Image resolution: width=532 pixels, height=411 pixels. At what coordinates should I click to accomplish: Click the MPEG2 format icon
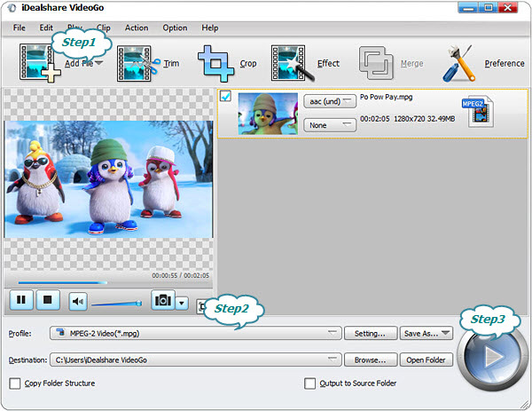[x=478, y=112]
